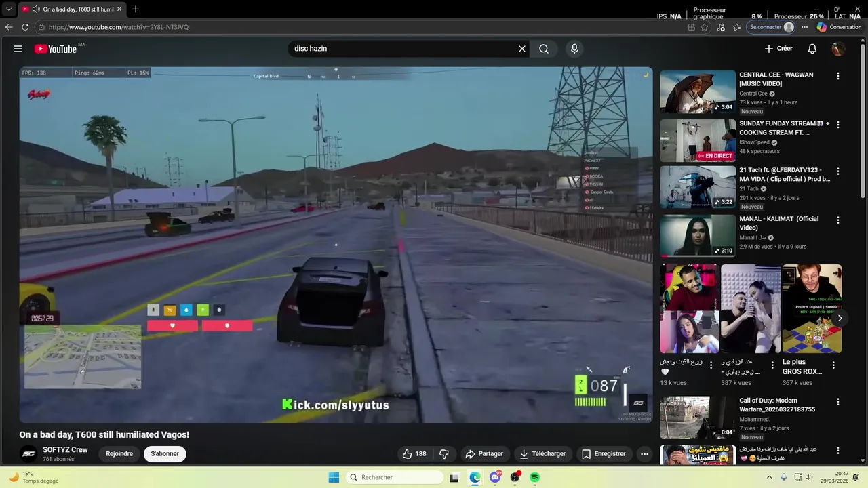
Task: Open options for 21 Tach MA VIDA video
Action: click(x=838, y=171)
